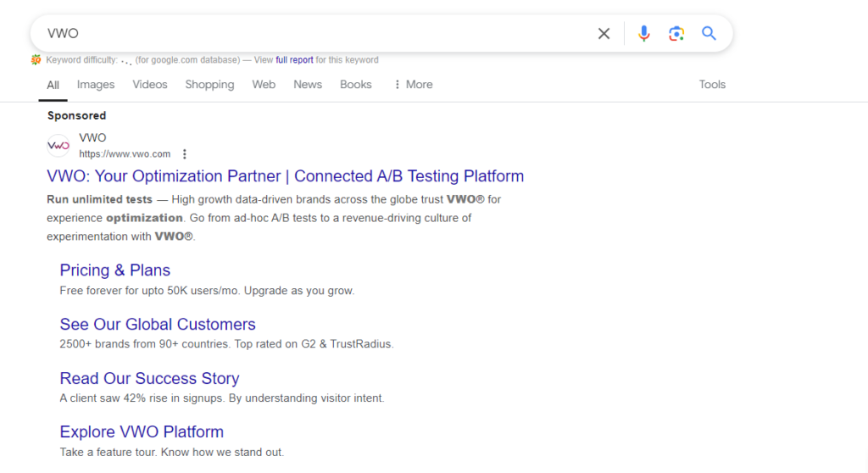
Task: Open the full report link
Action: (x=294, y=60)
